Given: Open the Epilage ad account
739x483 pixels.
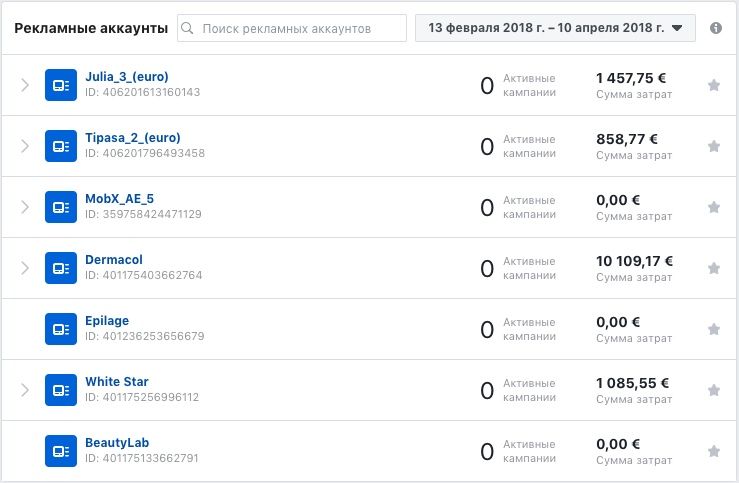Looking at the screenshot, I should [107, 321].
